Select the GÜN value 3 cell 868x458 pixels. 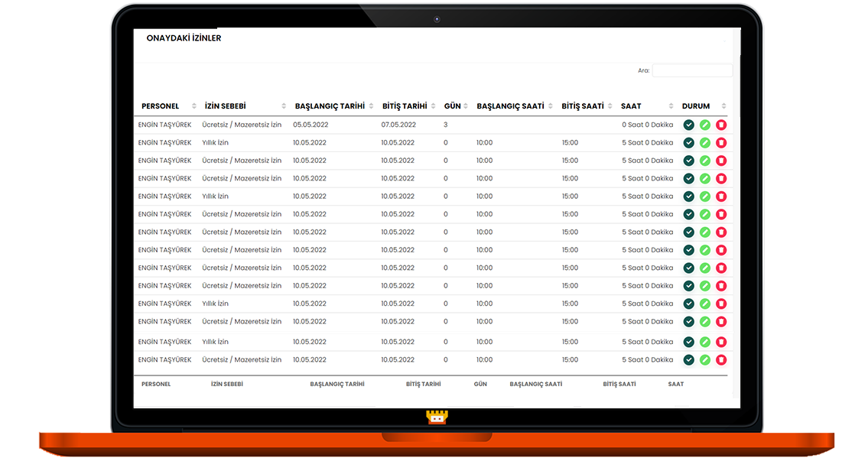446,125
